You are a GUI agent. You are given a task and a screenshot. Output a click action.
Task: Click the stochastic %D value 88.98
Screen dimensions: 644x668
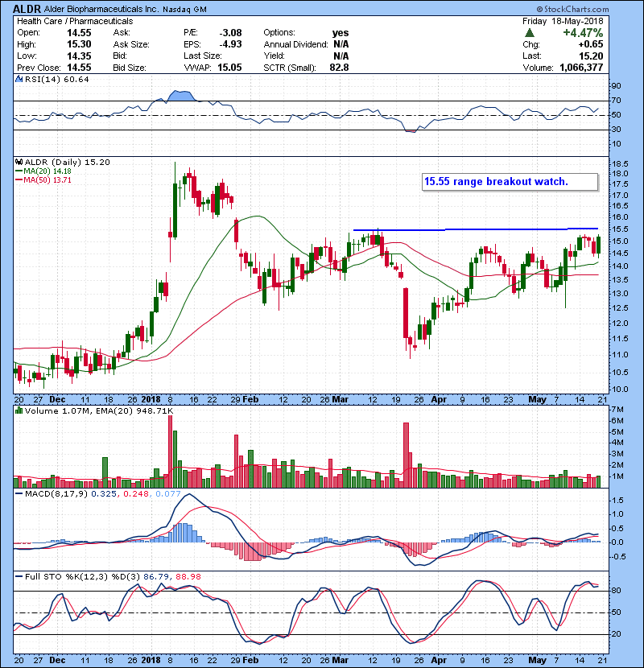pyautogui.click(x=188, y=576)
